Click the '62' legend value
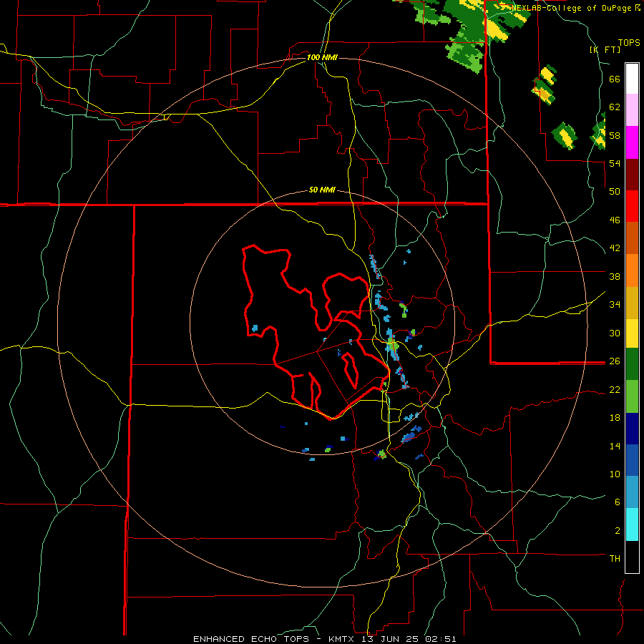 pos(615,107)
